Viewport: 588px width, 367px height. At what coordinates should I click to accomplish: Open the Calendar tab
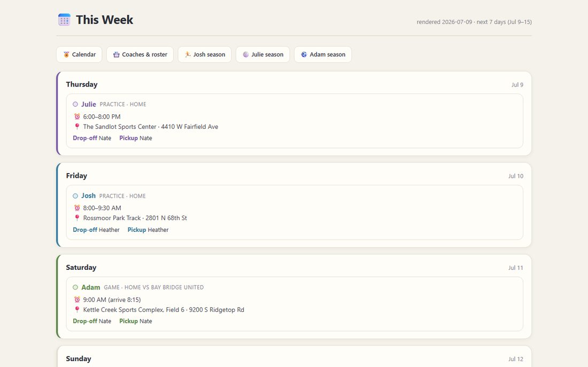[79, 54]
